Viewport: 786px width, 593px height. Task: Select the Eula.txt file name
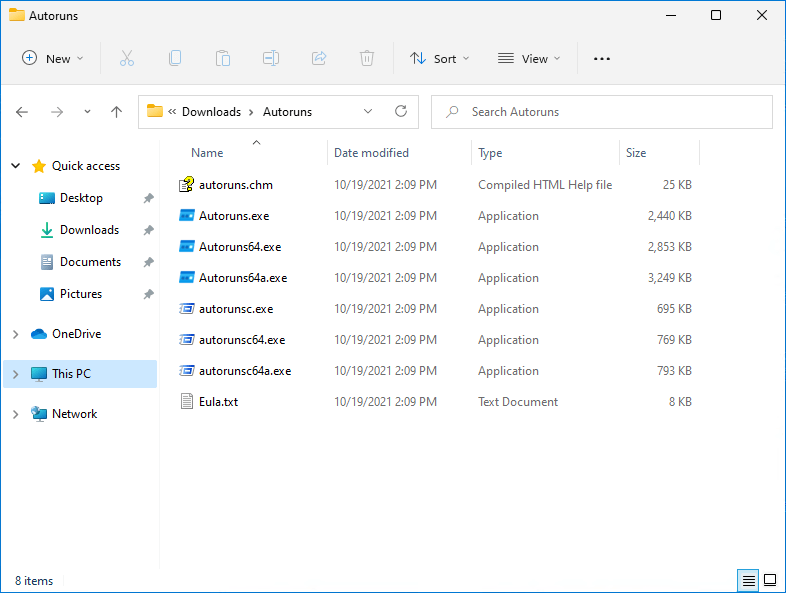tap(219, 402)
